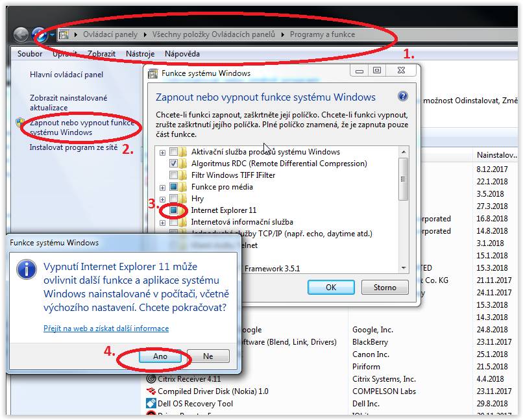This screenshot has width=523, height=420.
Task: Open dropdown arrow next to navigation buttons
Action: pos(52,34)
